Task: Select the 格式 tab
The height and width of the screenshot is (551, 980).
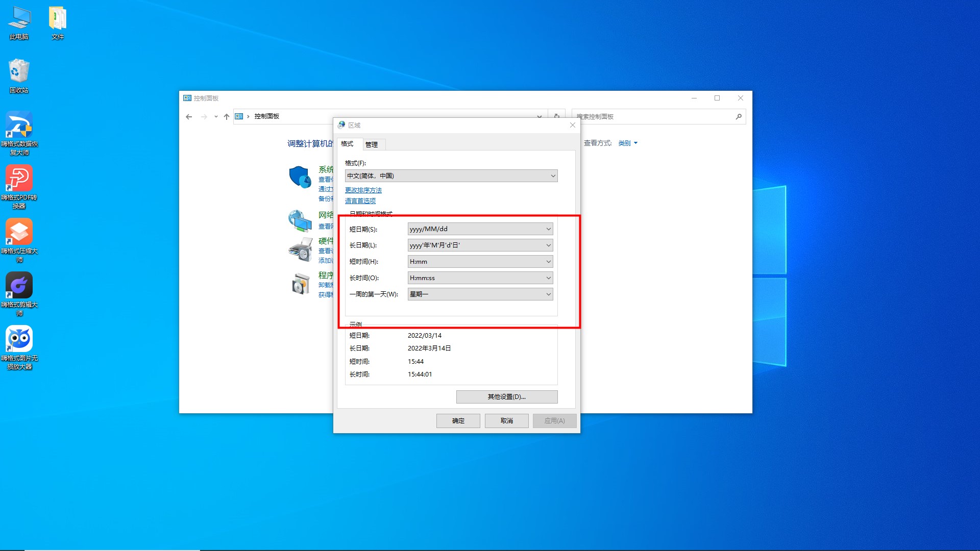Action: point(347,144)
